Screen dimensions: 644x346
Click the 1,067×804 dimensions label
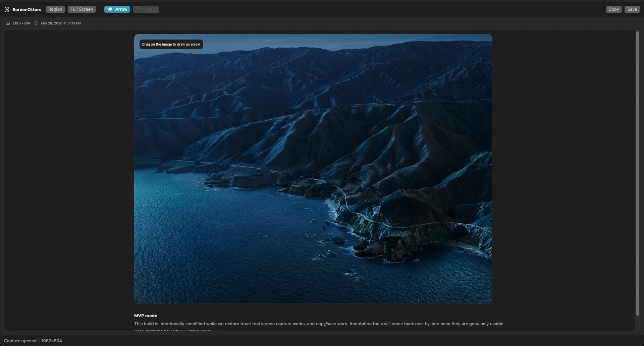(21, 23)
